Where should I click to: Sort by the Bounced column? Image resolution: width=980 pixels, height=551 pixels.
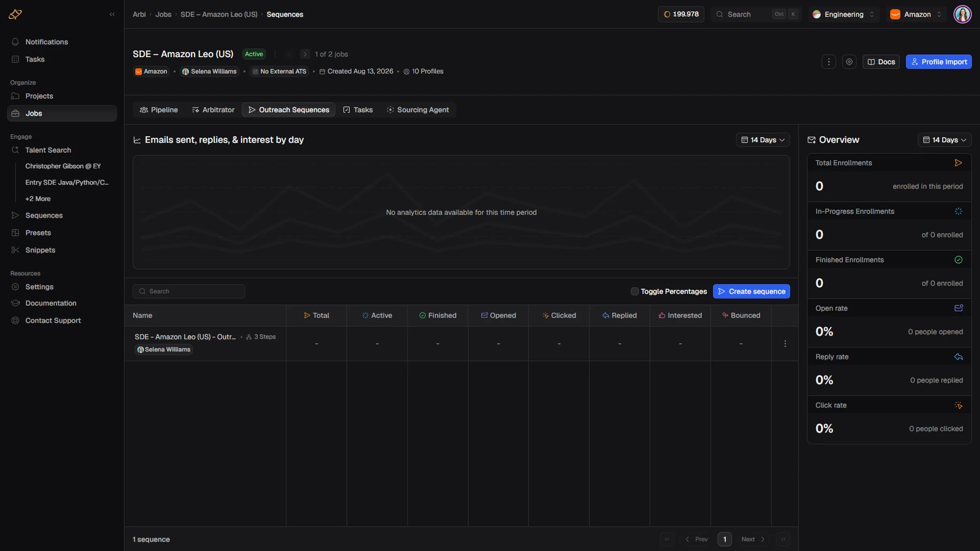(x=741, y=316)
